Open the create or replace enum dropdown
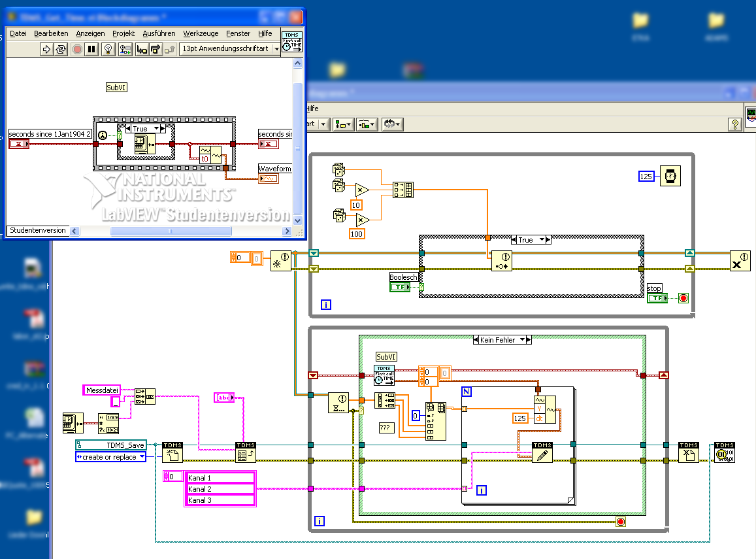 click(142, 457)
